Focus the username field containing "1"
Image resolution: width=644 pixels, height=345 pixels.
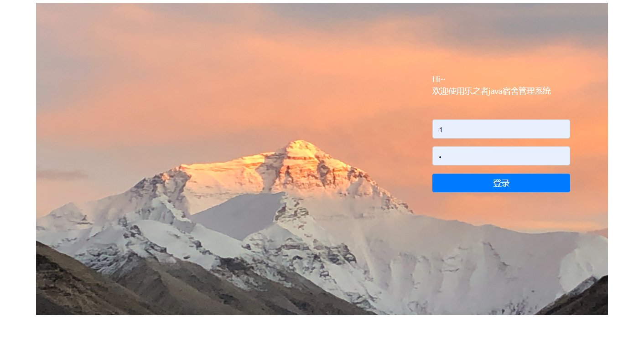pos(501,129)
